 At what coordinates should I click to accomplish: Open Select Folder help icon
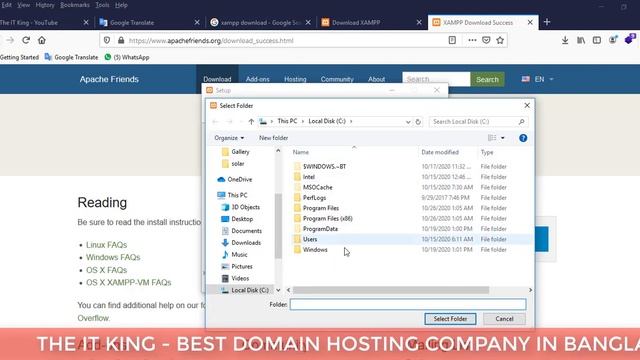coord(523,138)
